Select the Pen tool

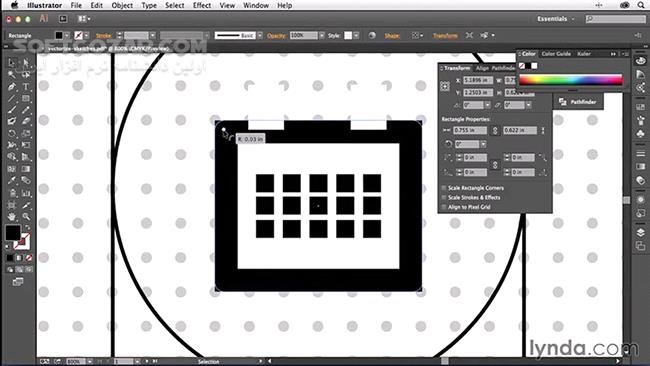click(x=12, y=87)
